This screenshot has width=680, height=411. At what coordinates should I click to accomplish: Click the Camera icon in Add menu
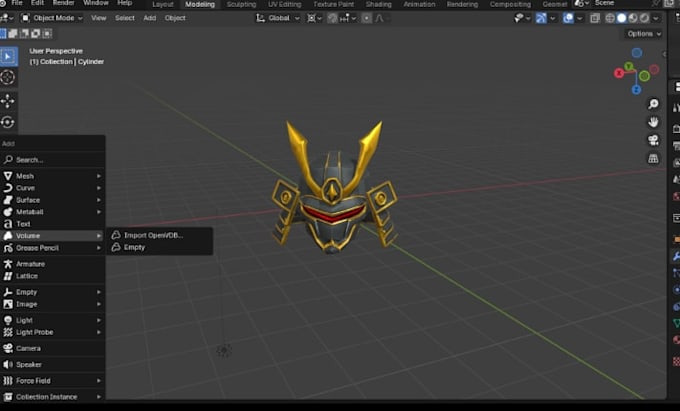[8, 348]
